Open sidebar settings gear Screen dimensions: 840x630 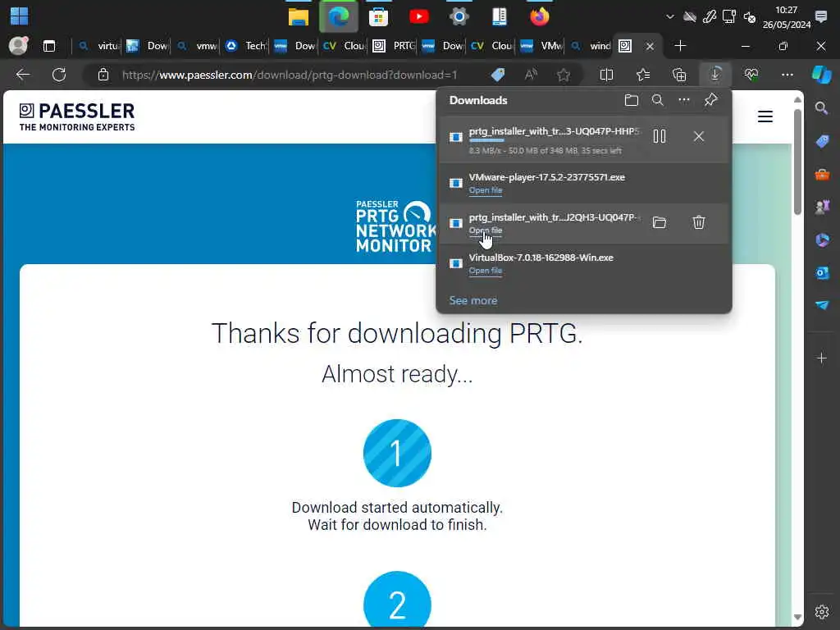coord(822,612)
